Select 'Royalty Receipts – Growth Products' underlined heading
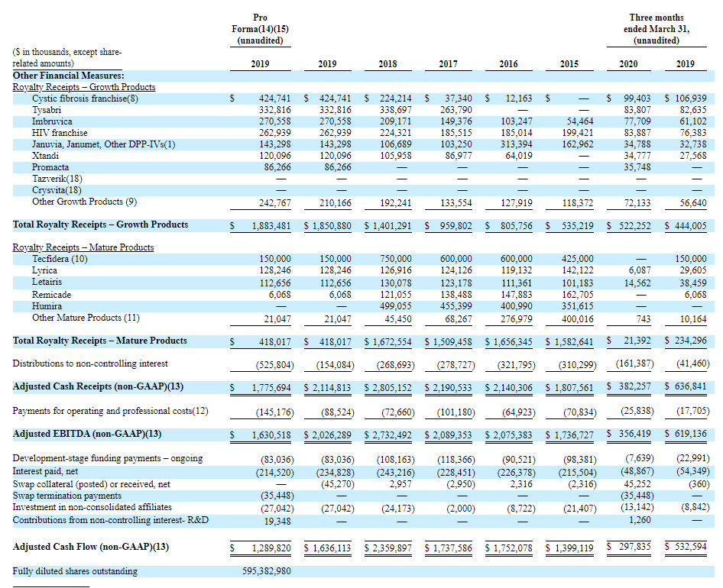Viewport: 723px width, 588px height. click(x=84, y=87)
